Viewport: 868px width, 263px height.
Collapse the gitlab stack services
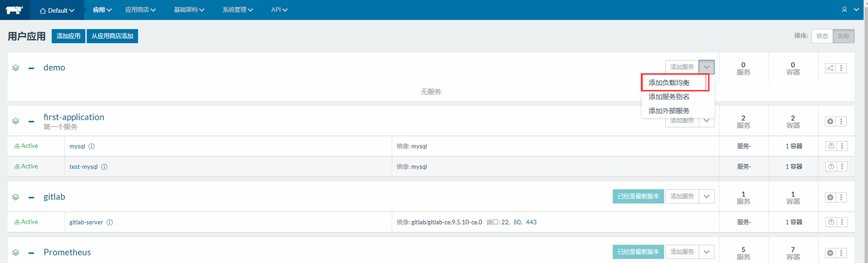(x=31, y=197)
